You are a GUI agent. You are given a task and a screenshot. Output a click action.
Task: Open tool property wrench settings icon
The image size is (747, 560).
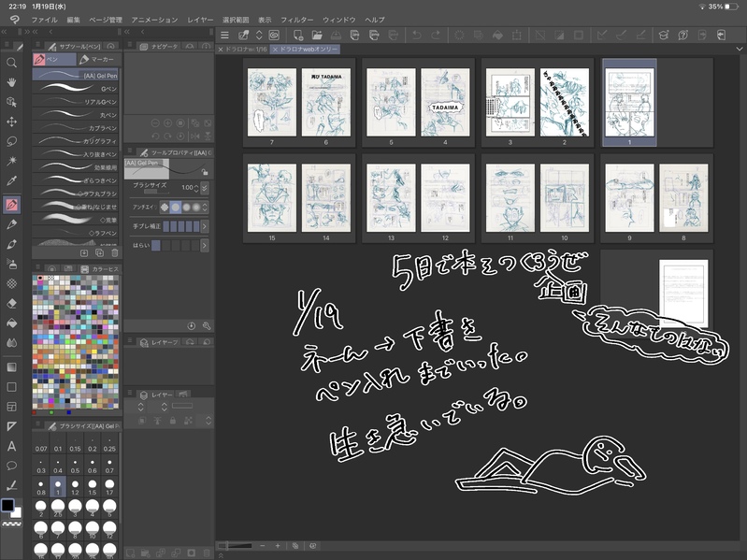point(207,326)
